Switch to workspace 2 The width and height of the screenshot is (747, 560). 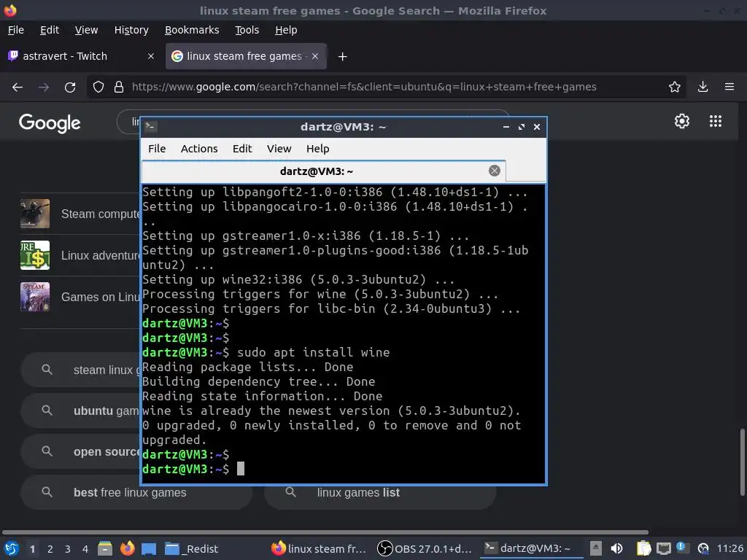click(x=50, y=549)
